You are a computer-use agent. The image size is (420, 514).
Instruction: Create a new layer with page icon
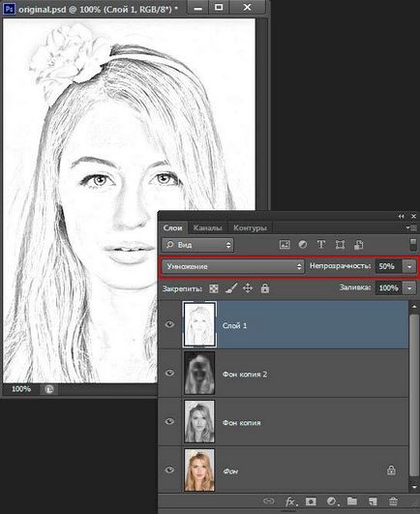[x=373, y=501]
